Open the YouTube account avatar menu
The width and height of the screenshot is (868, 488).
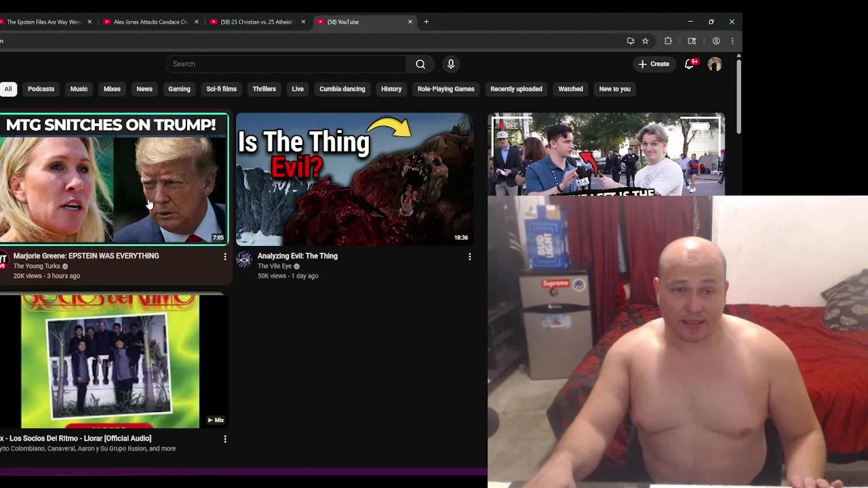pyautogui.click(x=715, y=64)
